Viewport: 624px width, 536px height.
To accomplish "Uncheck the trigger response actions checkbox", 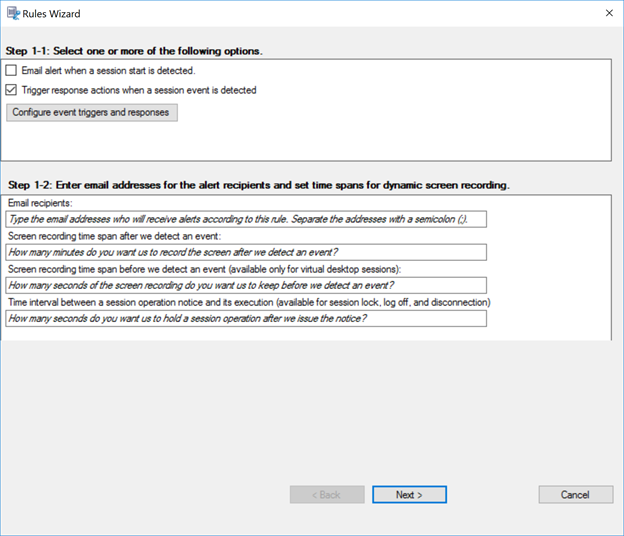I will click(11, 90).
